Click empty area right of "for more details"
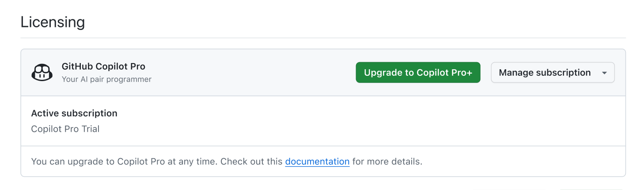Viewport: 644px width, 190px height. click(521, 161)
